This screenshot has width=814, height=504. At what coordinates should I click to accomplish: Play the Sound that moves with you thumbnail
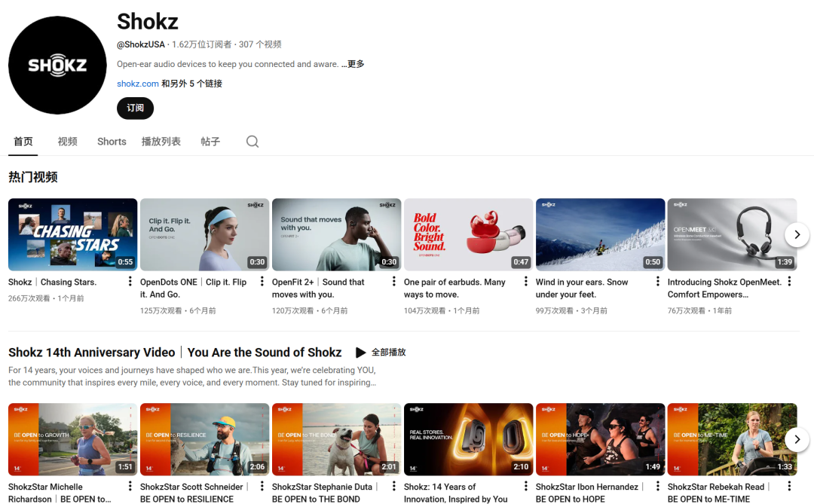point(336,234)
